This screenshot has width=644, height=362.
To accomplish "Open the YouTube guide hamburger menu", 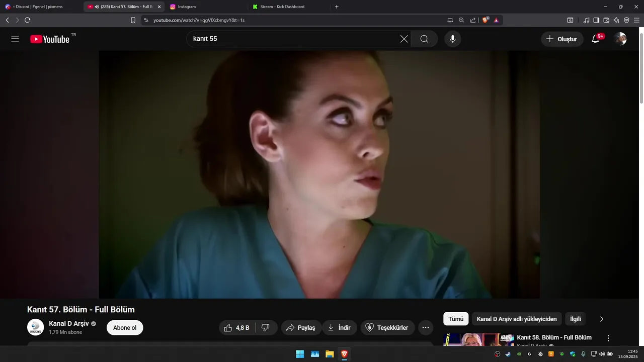I will 15,39.
